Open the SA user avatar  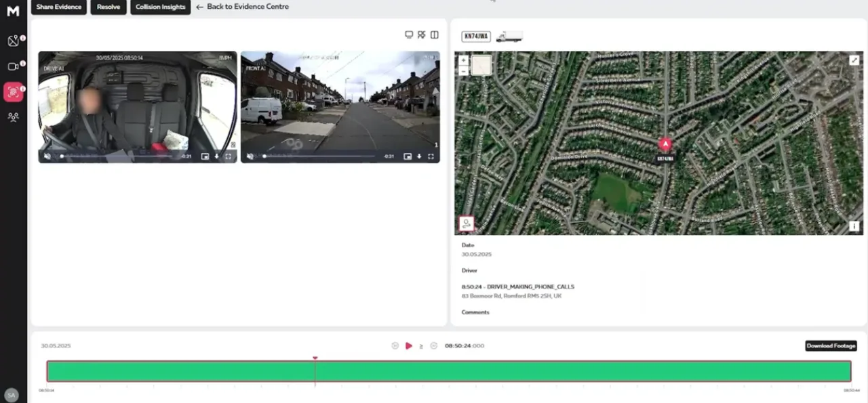(x=11, y=395)
